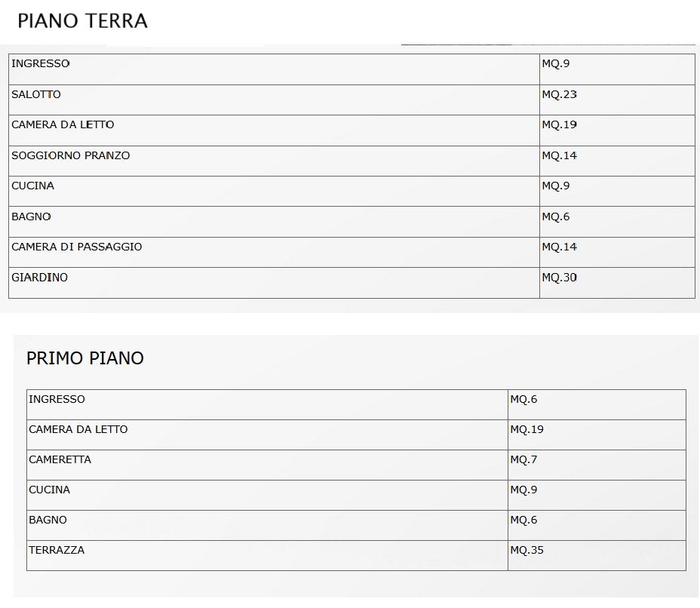
Task: Click the CAMERA DI PASSAGGIO cell
Action: coord(76,247)
